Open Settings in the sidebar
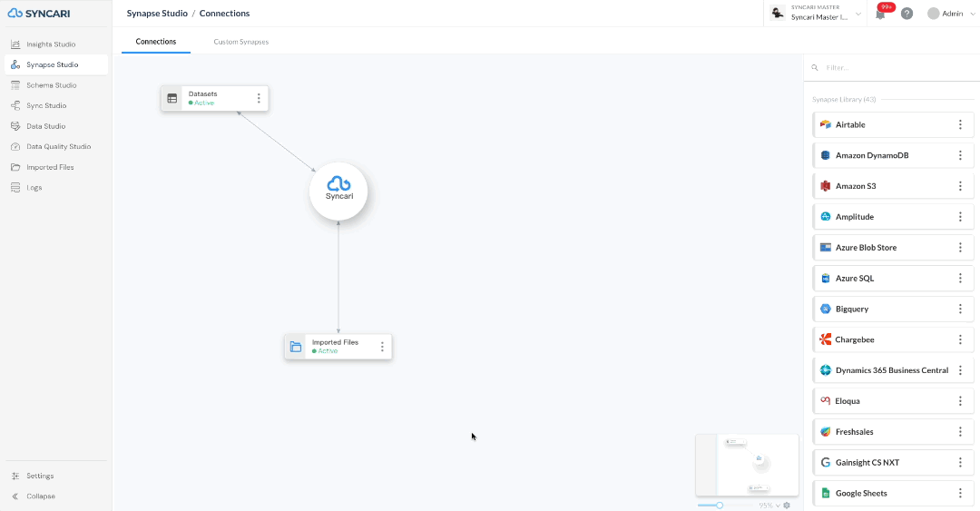The width and height of the screenshot is (980, 511). coord(55,476)
